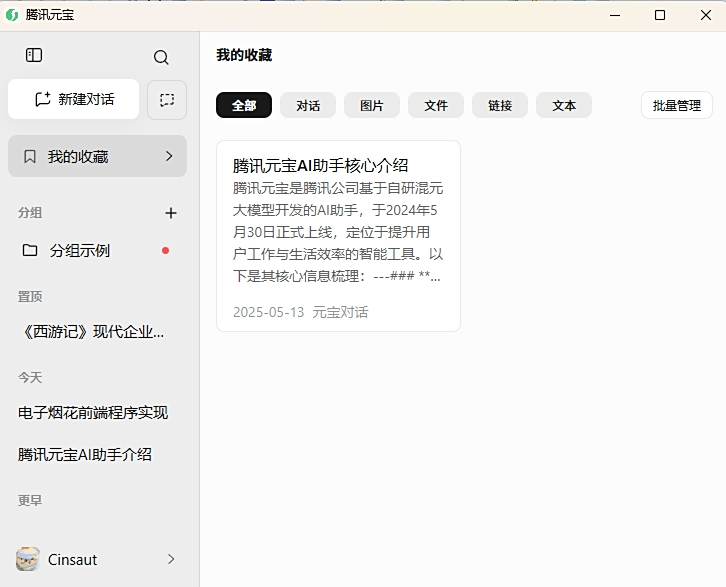Click the plus icon beside 分组
The height and width of the screenshot is (587, 726).
(x=171, y=213)
